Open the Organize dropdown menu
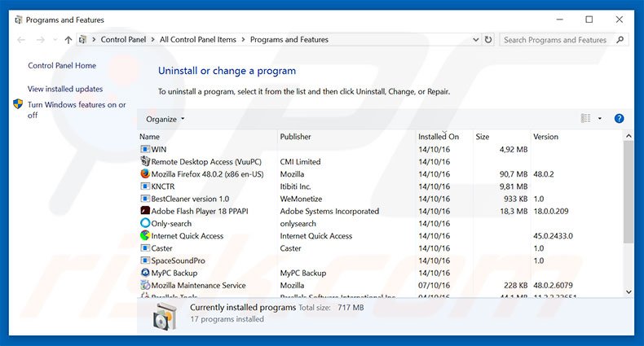The image size is (644, 346). point(165,119)
